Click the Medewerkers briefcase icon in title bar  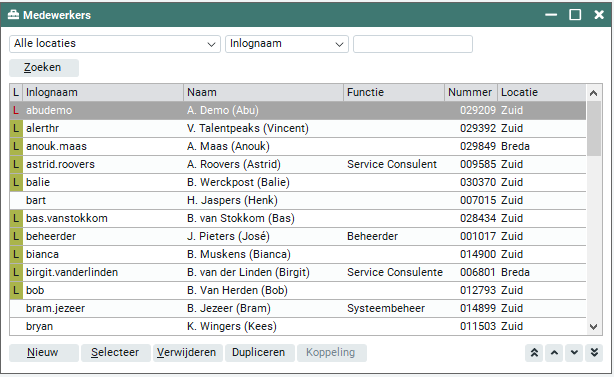pos(13,15)
